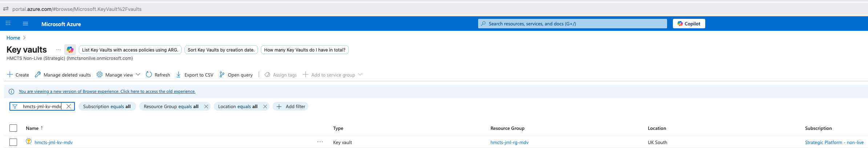Open Strategic Platform - non-live subscription

coord(834,142)
